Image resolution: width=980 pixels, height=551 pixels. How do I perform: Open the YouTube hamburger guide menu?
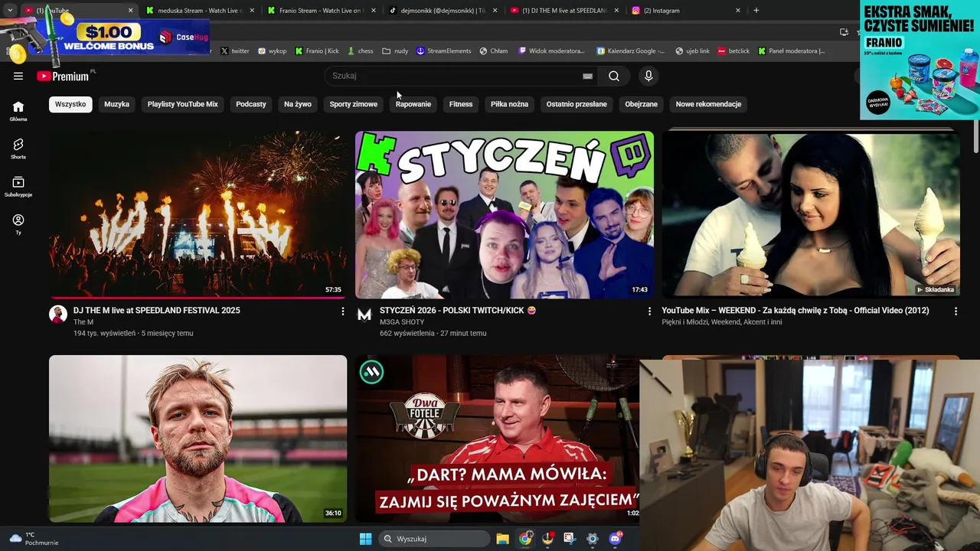18,76
